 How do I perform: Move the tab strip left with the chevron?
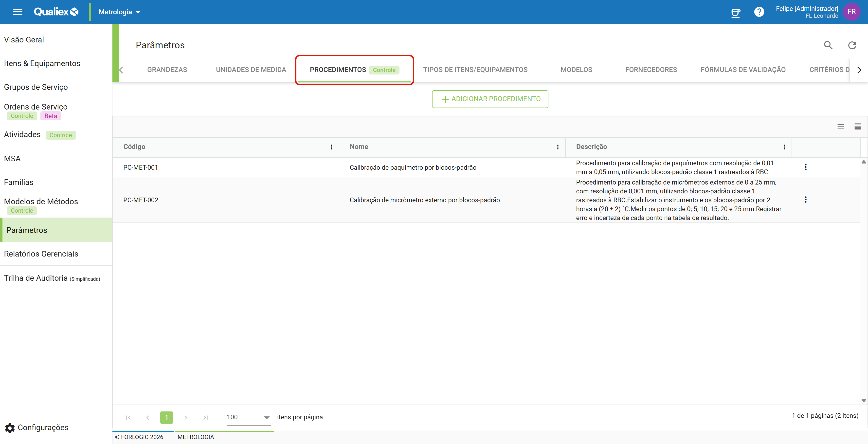[122, 70]
